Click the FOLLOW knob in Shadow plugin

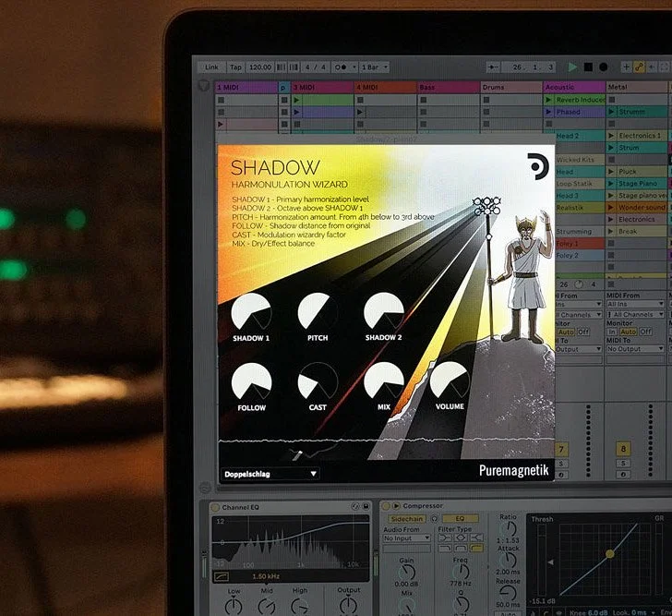(x=252, y=382)
